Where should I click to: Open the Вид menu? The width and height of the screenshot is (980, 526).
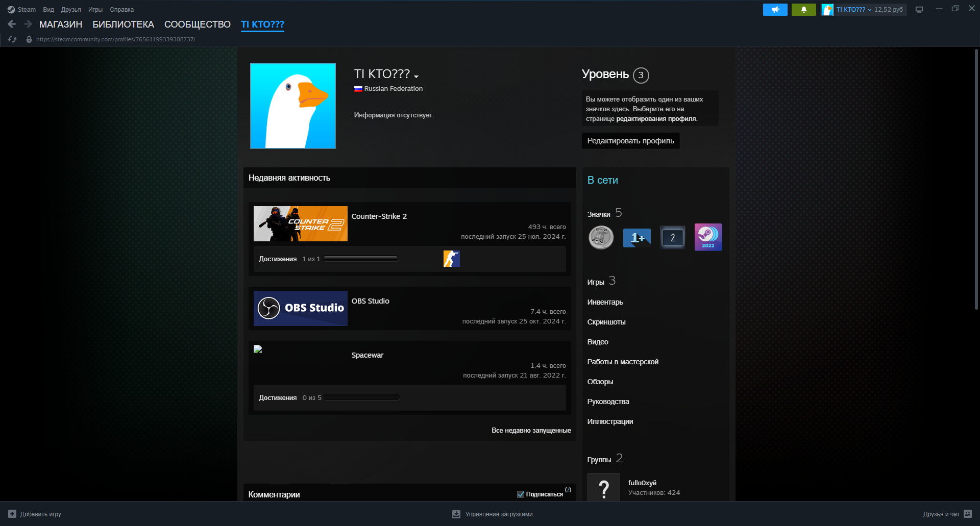[x=48, y=10]
